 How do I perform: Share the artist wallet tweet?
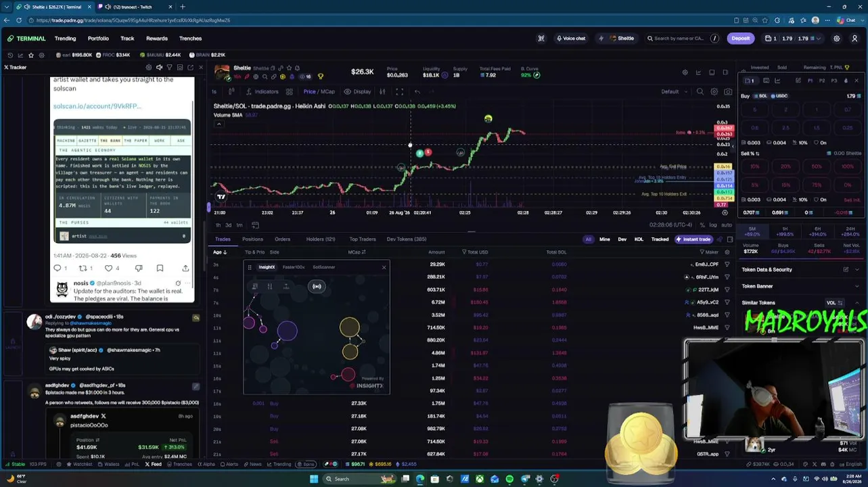click(x=185, y=269)
